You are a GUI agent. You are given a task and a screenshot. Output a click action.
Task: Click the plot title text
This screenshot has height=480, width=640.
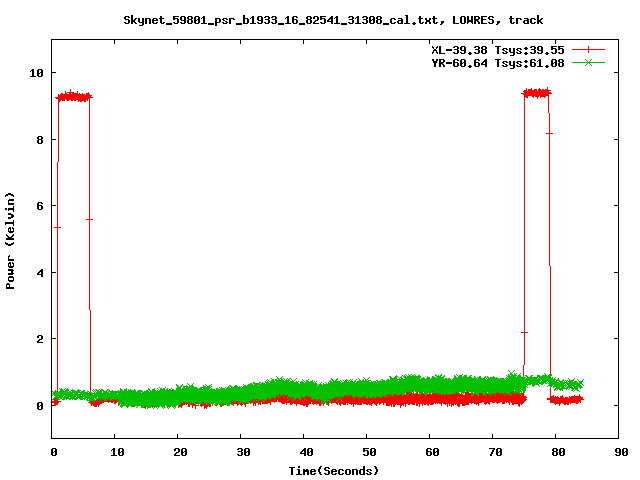pos(333,20)
